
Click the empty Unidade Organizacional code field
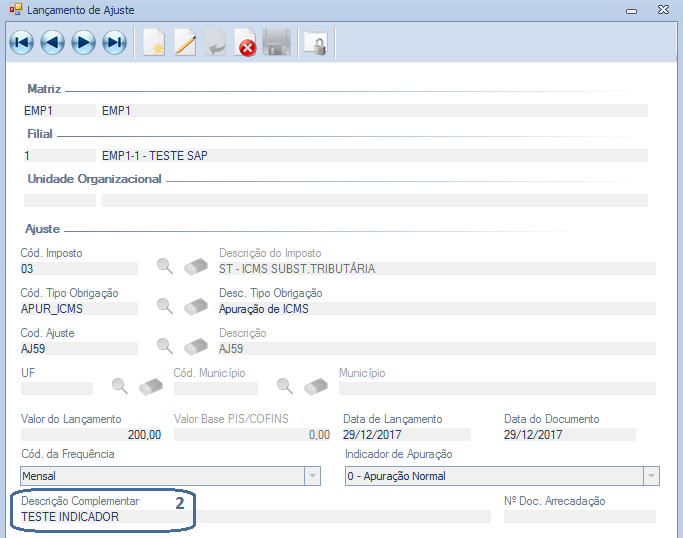[60, 200]
